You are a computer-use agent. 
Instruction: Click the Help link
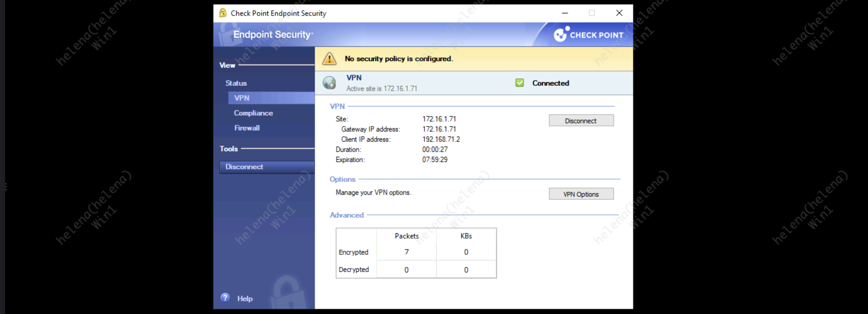(x=245, y=298)
